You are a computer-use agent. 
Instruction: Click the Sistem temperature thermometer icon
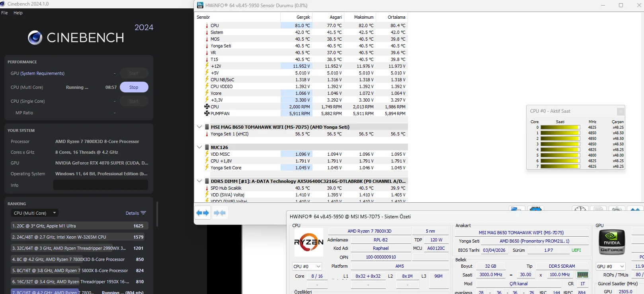click(207, 32)
